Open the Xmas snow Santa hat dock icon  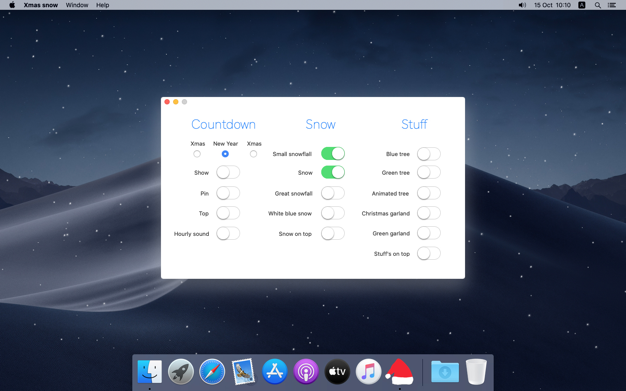tap(399, 372)
